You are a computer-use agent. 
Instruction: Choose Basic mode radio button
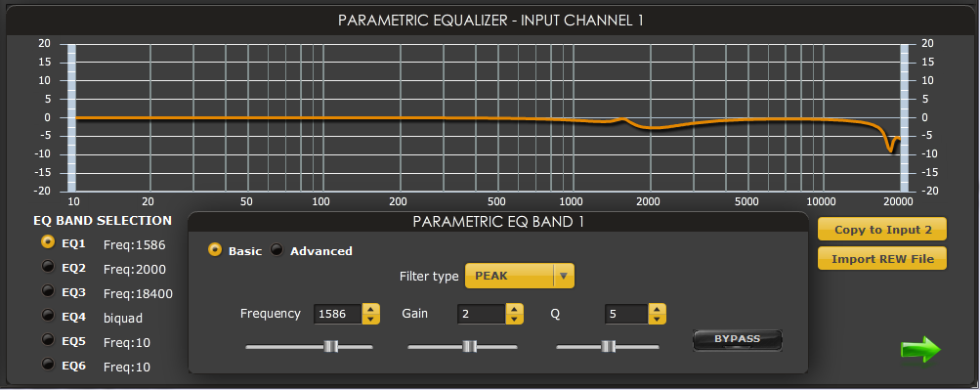tap(215, 250)
